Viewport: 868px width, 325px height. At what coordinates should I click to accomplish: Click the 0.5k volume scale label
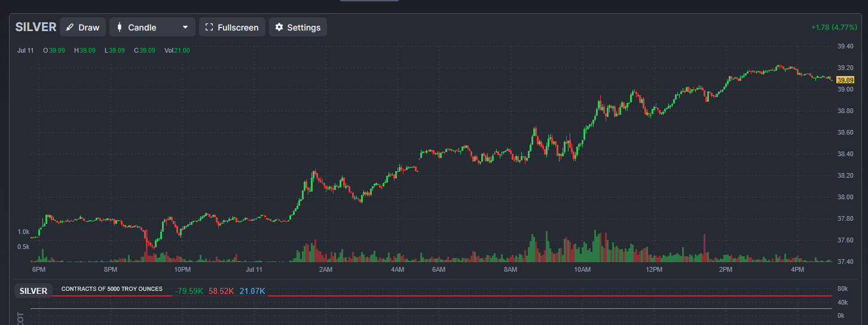(x=23, y=247)
